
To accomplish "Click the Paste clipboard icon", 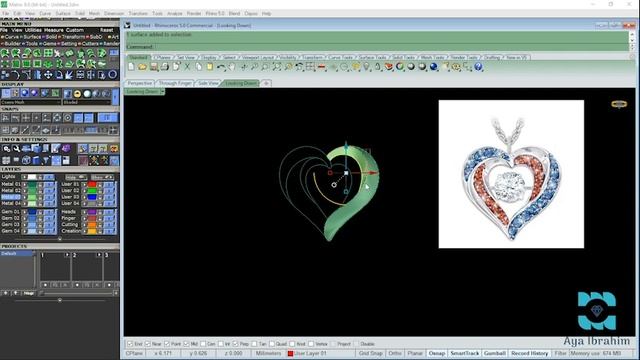I will pyautogui.click(x=209, y=67).
